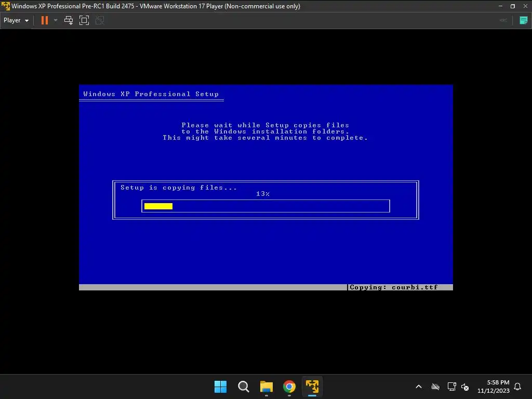Show hidden tray icons chevron

(x=419, y=387)
